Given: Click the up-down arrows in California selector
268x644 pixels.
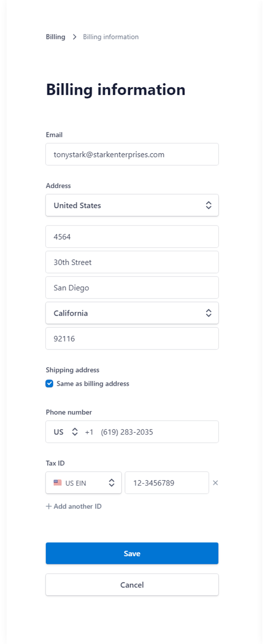Looking at the screenshot, I should click(x=208, y=313).
